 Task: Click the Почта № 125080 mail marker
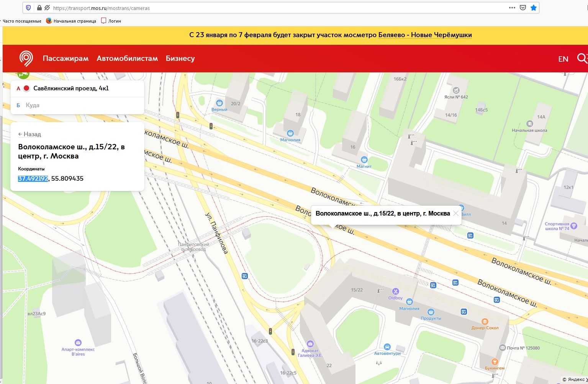503,348
